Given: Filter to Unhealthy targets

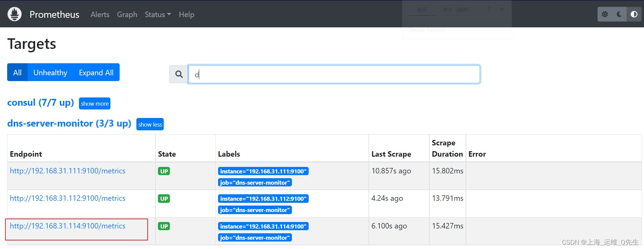Looking at the screenshot, I should click(50, 73).
